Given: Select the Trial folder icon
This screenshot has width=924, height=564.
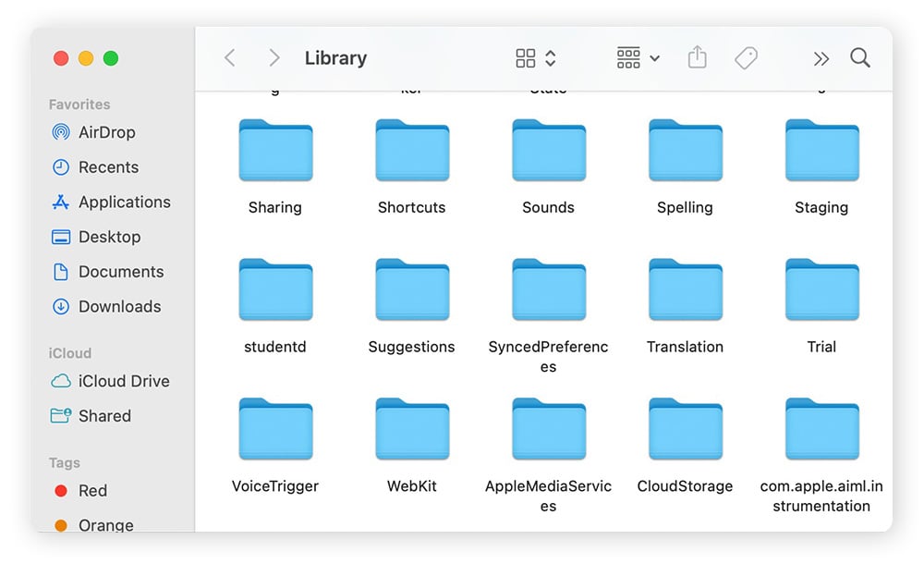Looking at the screenshot, I should [x=822, y=289].
